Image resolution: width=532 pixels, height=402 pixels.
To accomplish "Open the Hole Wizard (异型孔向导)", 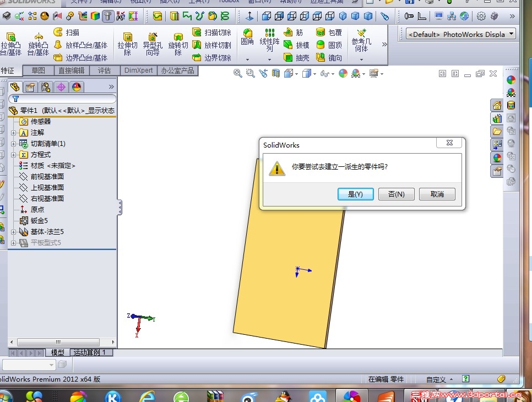I will tap(153, 44).
